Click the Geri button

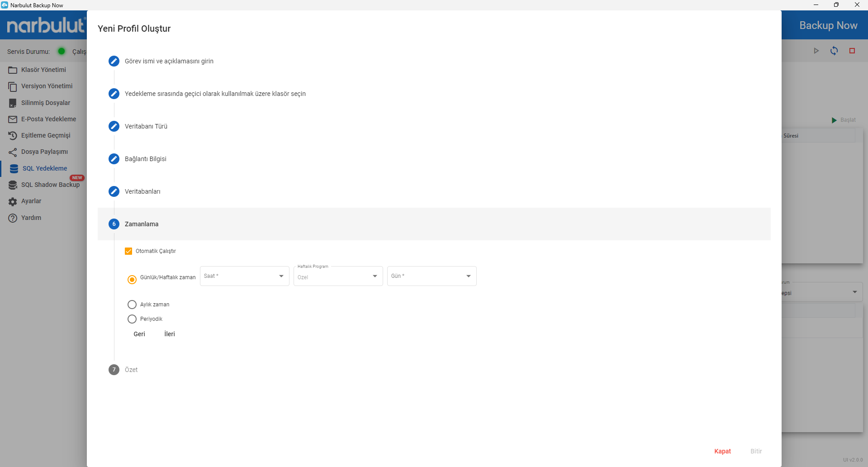pyautogui.click(x=139, y=334)
